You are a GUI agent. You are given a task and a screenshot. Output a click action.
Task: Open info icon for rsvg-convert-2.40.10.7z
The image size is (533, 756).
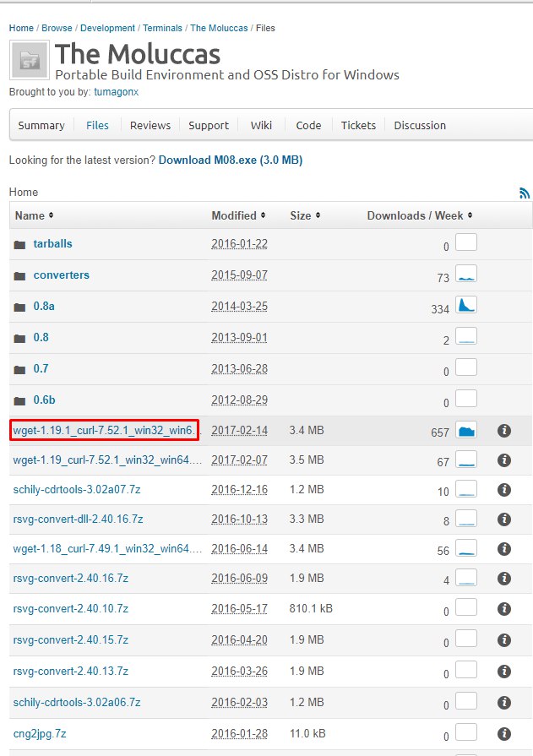[504, 609]
